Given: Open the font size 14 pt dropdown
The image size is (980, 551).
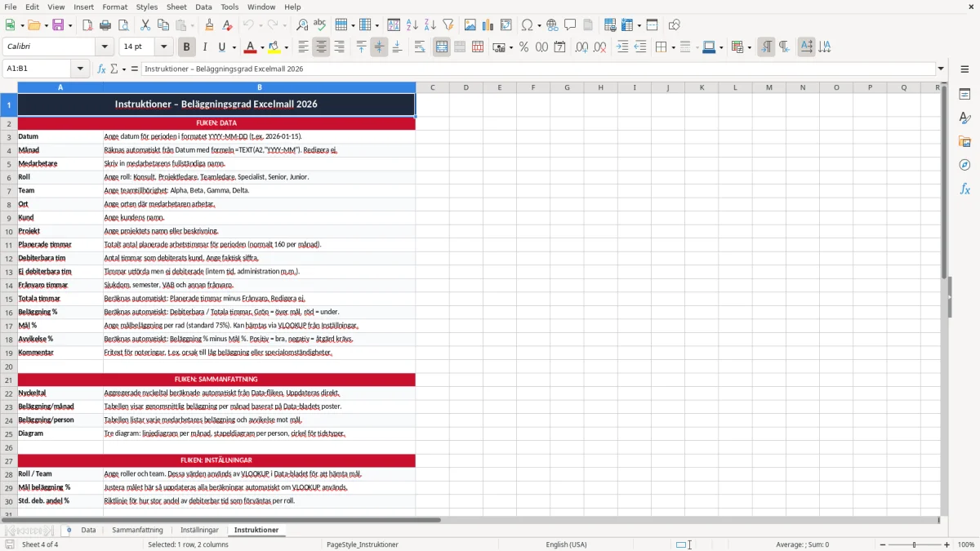Looking at the screenshot, I should [164, 47].
